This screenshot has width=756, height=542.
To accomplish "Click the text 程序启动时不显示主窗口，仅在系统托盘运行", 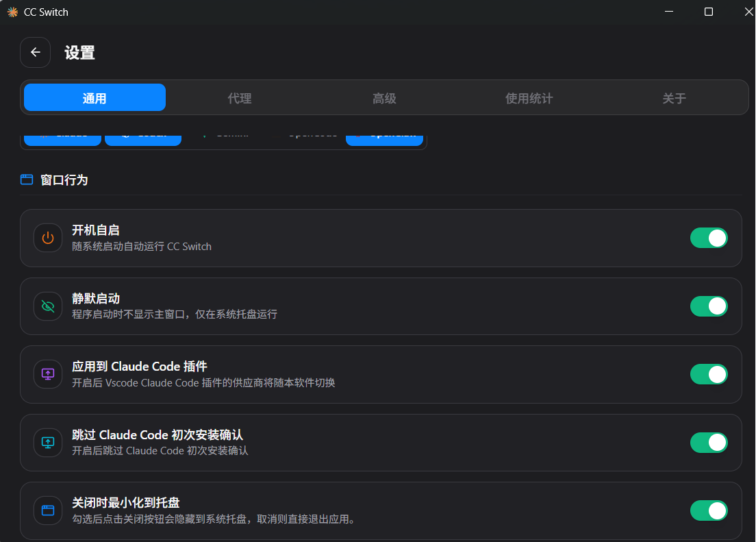I will [x=175, y=315].
